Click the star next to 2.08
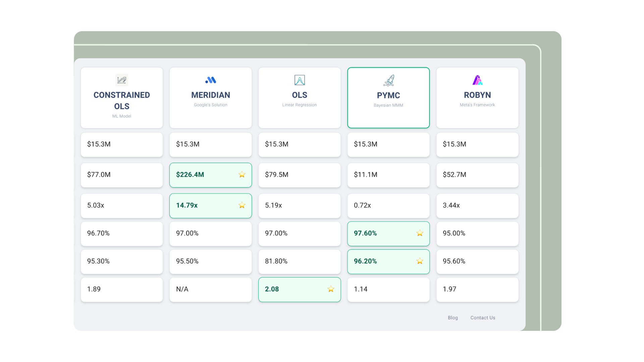 click(x=331, y=289)
